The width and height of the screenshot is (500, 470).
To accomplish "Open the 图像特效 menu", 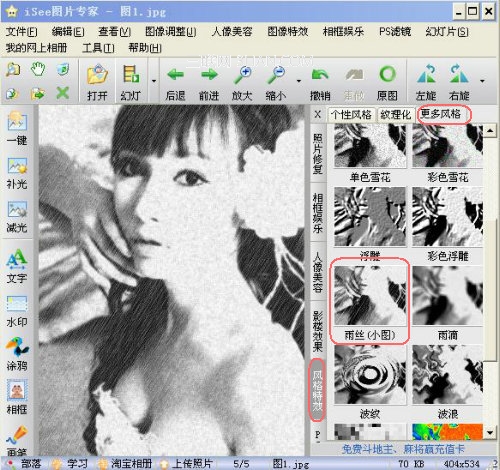I will click(x=287, y=32).
